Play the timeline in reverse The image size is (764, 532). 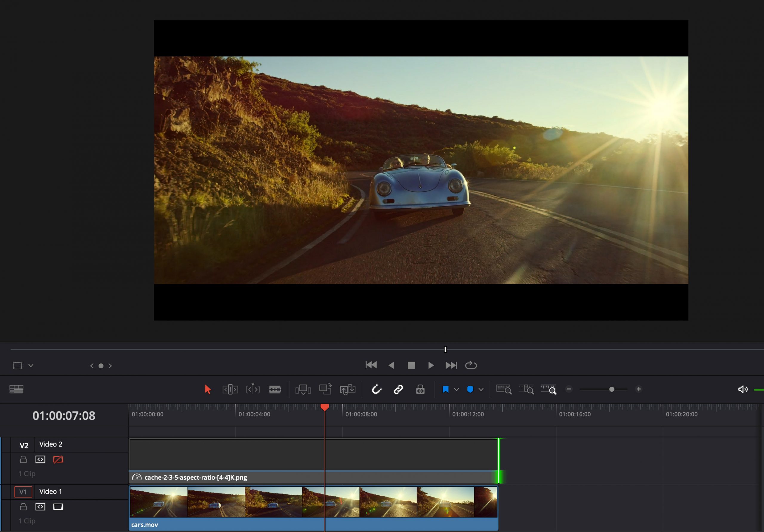(391, 365)
